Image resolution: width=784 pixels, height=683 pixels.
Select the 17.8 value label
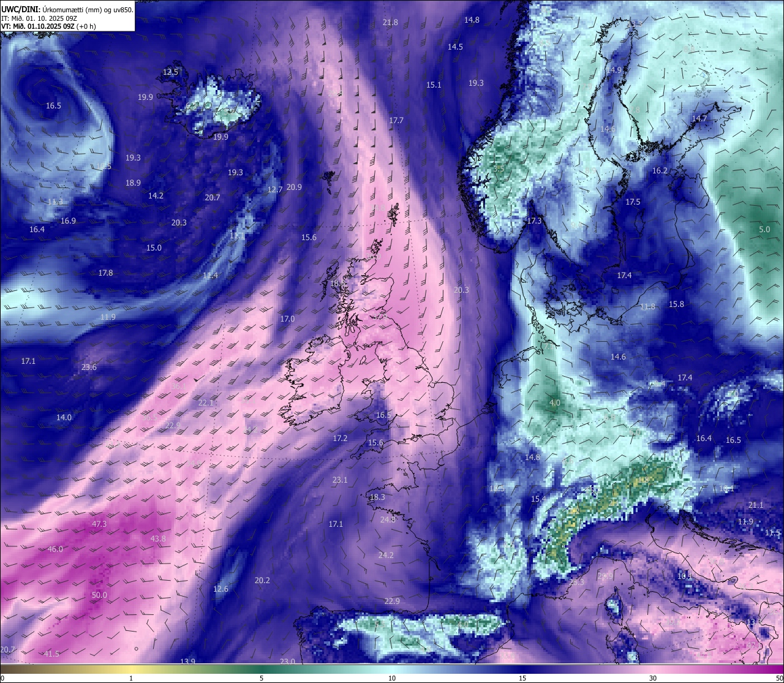tap(105, 273)
